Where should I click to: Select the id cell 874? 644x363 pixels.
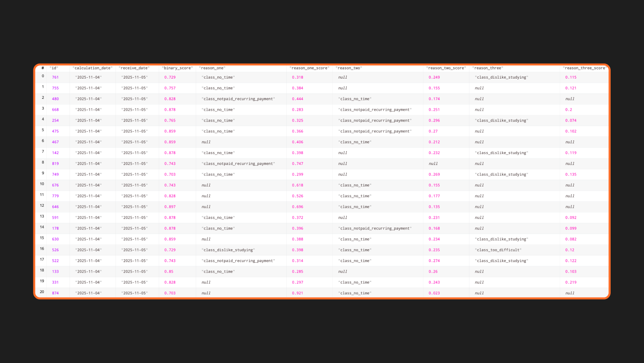(55, 293)
